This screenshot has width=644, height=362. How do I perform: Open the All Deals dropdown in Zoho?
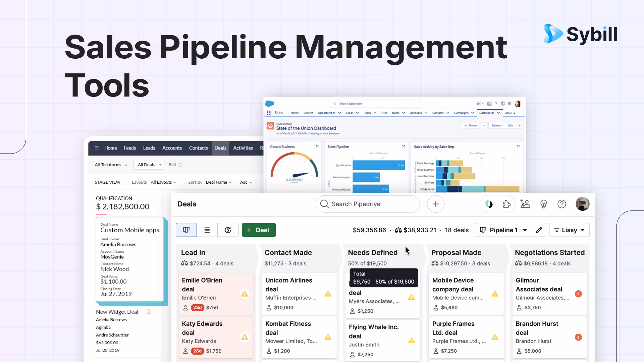(x=149, y=165)
